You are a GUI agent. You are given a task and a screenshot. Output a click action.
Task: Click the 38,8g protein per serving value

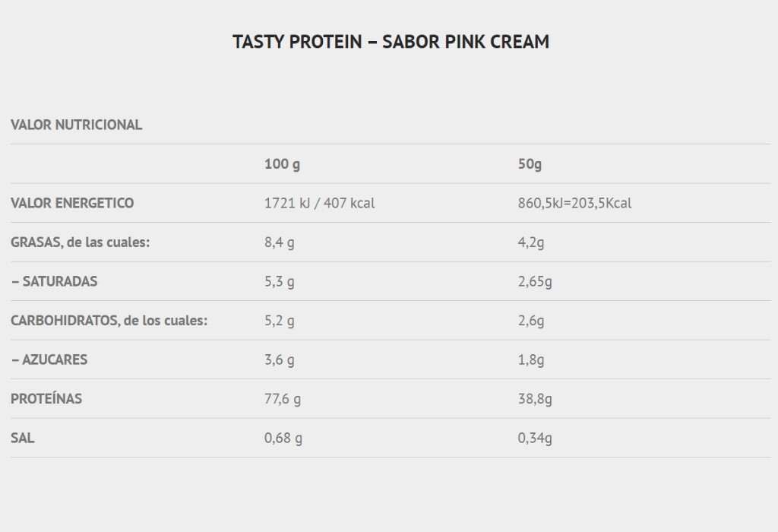pos(535,398)
